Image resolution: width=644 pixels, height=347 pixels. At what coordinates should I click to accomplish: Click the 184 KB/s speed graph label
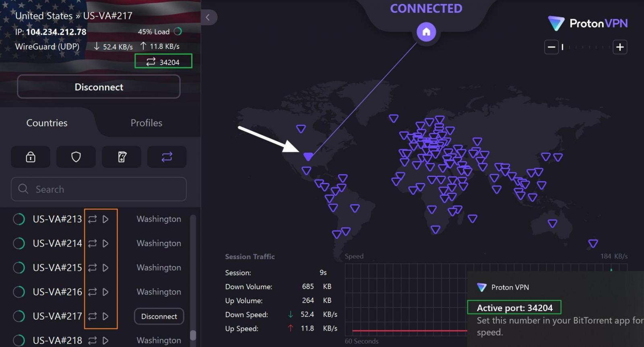pyautogui.click(x=614, y=256)
